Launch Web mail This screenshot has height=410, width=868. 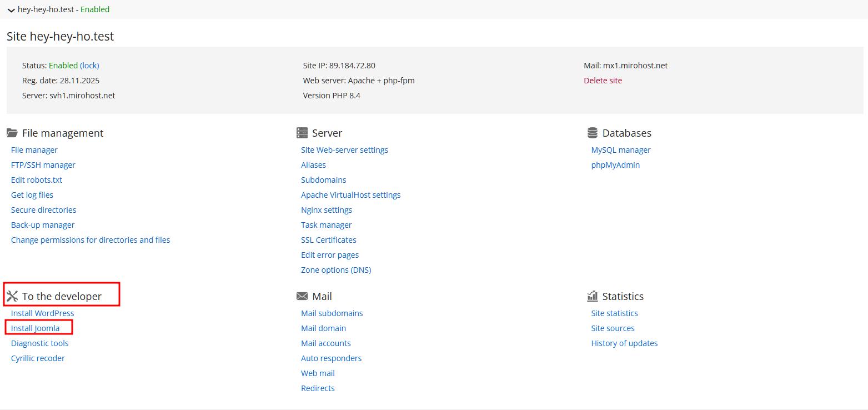tap(318, 373)
